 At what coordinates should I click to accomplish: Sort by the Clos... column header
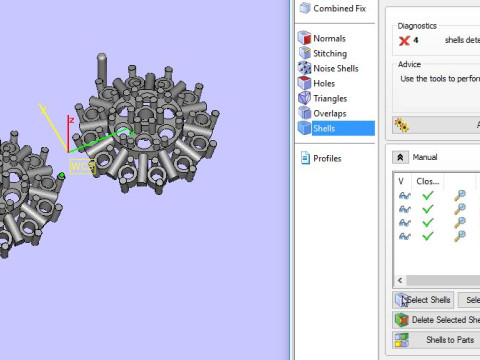(x=428, y=181)
